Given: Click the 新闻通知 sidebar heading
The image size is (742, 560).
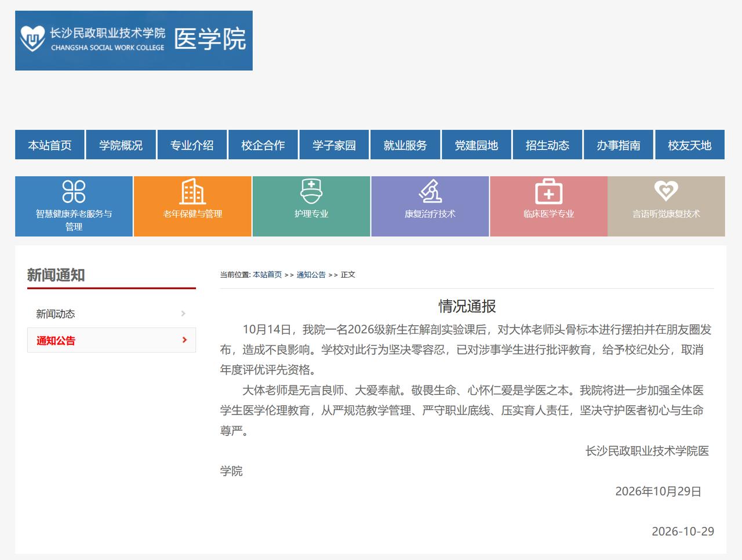Looking at the screenshot, I should click(56, 275).
